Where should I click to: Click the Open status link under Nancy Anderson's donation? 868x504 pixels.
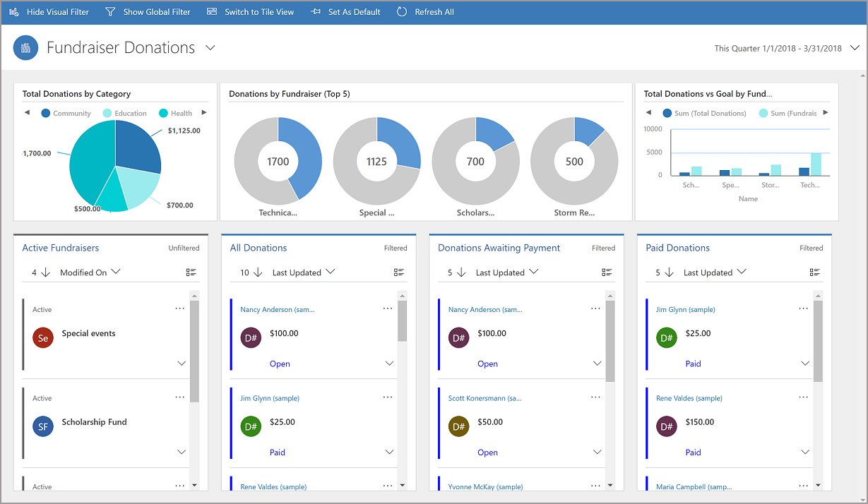(x=280, y=363)
